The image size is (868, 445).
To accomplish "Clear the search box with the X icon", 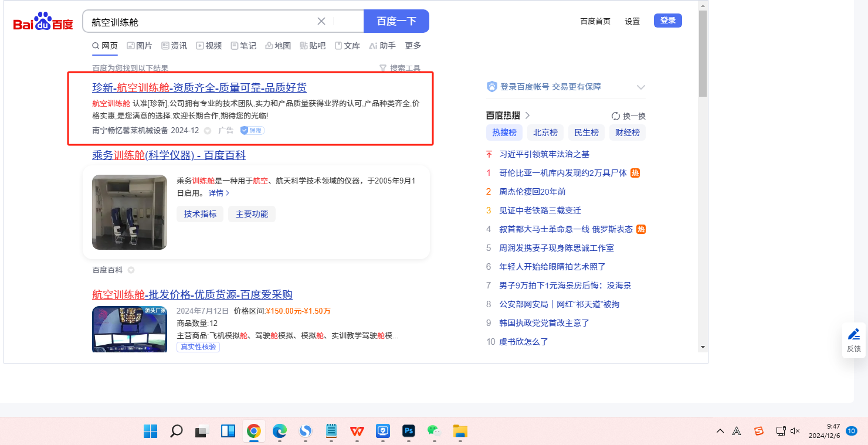I will click(321, 22).
